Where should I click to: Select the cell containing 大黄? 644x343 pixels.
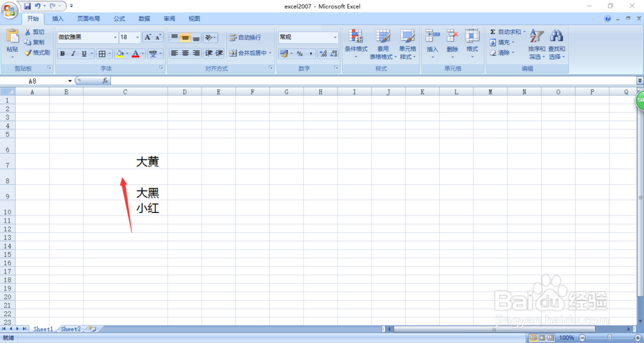pos(126,162)
